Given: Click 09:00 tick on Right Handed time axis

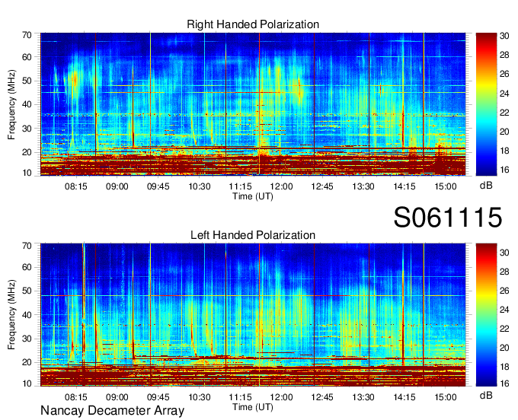Looking at the screenshot, I should (117, 186).
